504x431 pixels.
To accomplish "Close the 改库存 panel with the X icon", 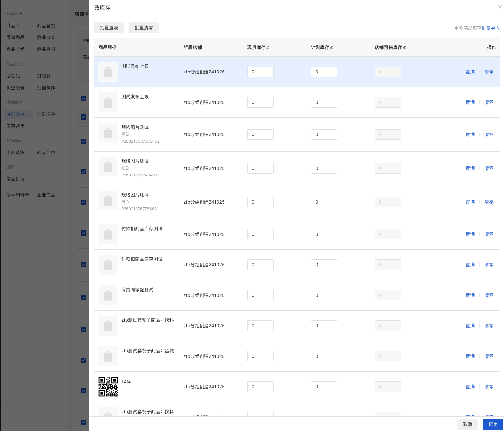I will click(x=500, y=7).
